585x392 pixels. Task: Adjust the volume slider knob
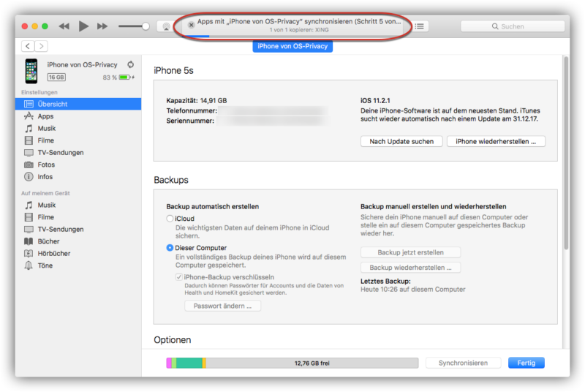pyautogui.click(x=146, y=26)
